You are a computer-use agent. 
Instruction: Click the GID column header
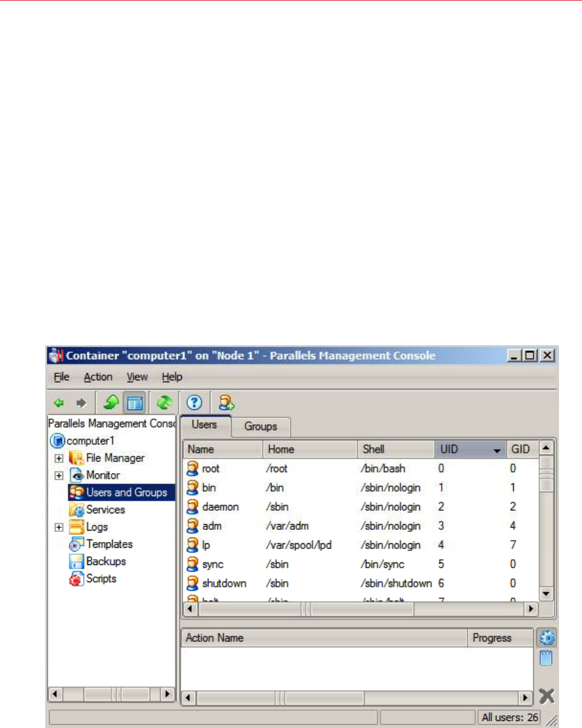click(x=522, y=450)
